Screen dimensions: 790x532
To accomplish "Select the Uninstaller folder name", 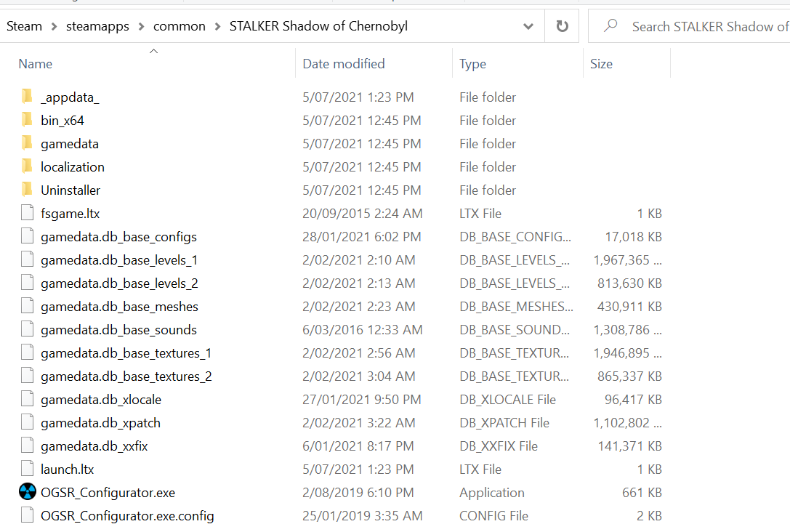I will pos(70,190).
